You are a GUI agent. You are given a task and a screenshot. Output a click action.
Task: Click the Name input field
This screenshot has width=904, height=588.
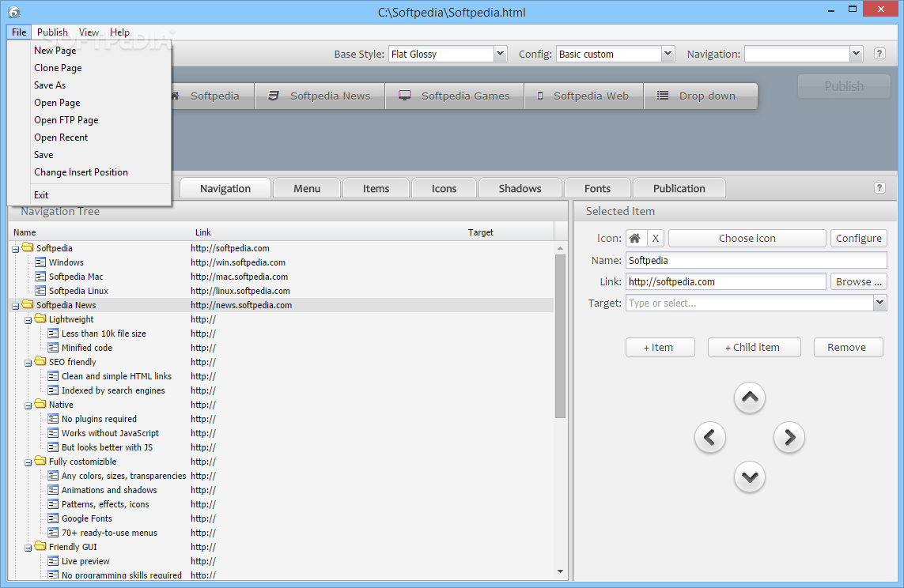[x=756, y=260]
